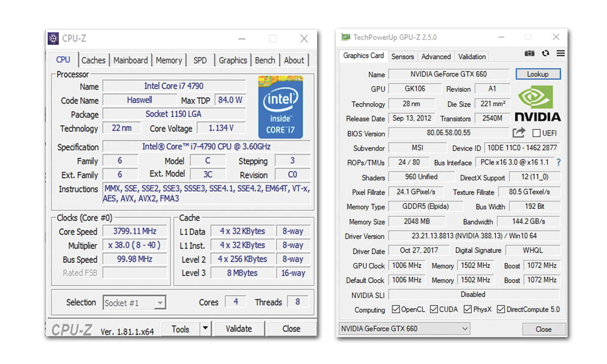Click the Bus Interface question mark
Viewport: 607px width, 364px height.
558,163
